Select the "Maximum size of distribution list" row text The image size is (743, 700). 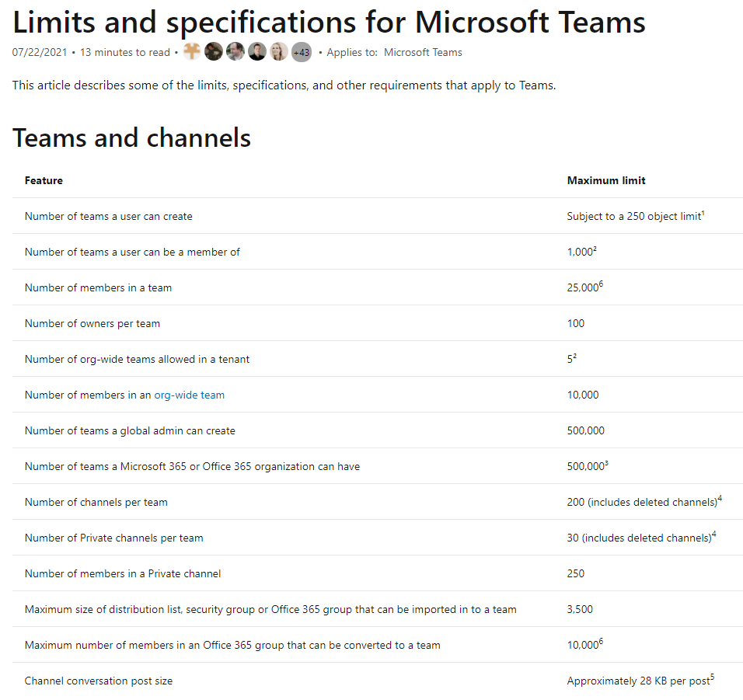pos(270,610)
